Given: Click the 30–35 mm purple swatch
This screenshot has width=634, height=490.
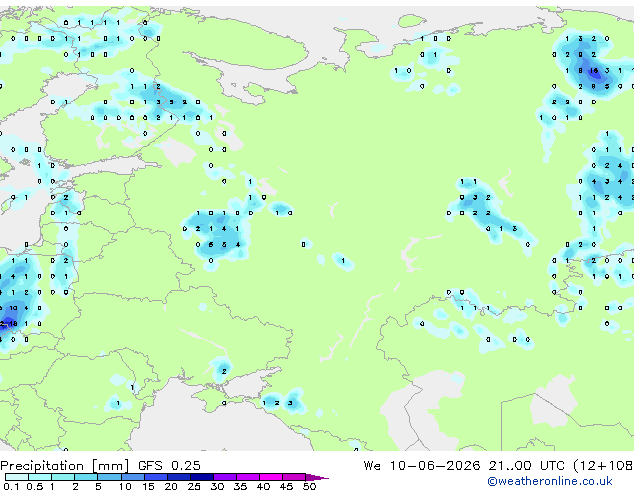Looking at the screenshot, I should (224, 477).
